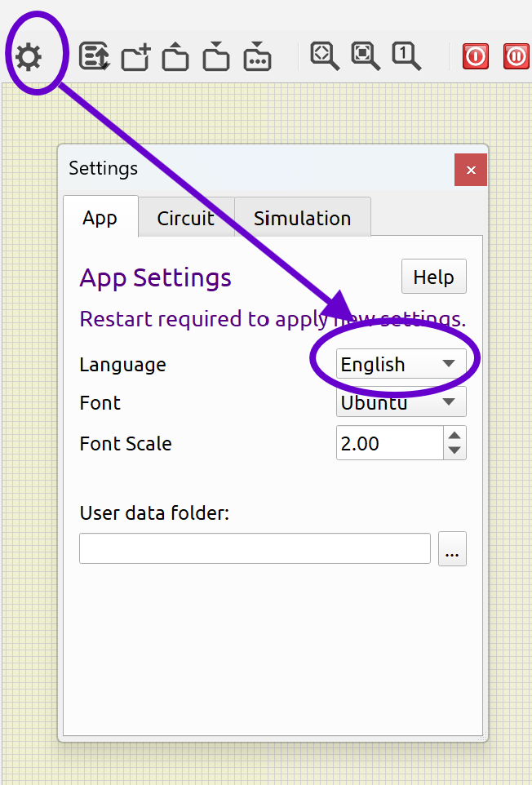Open a circuit using the folder up-arrow icon
Image resolution: width=532 pixels, height=785 pixels.
click(x=175, y=56)
